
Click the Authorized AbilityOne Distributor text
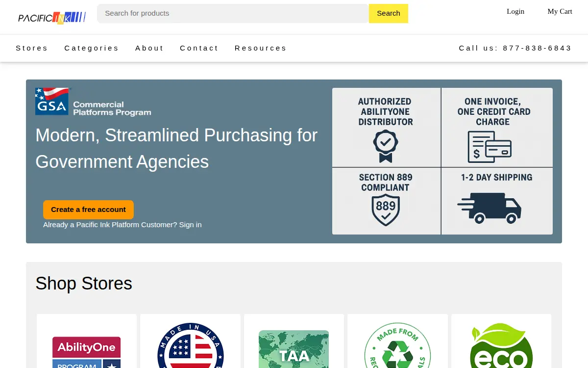[386, 112]
